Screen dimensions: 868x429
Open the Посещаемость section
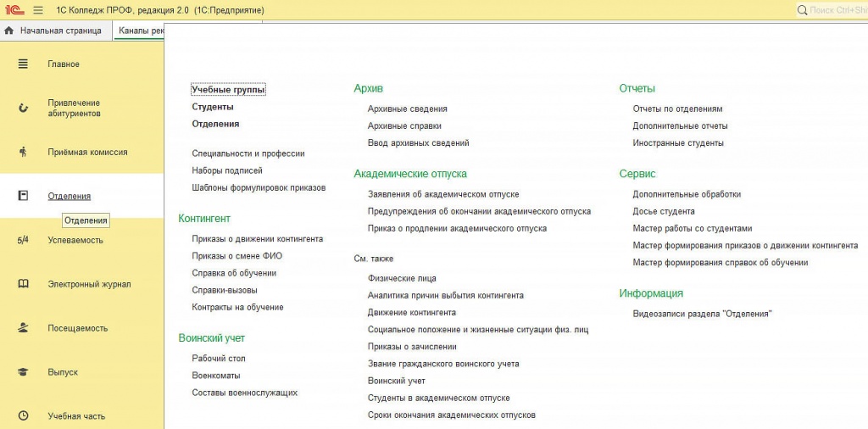[77, 328]
